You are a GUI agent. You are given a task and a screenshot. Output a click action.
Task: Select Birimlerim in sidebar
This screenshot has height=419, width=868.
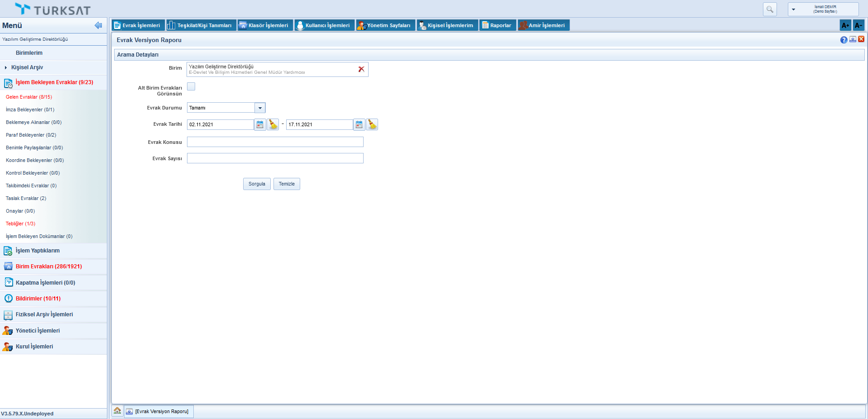pos(29,53)
